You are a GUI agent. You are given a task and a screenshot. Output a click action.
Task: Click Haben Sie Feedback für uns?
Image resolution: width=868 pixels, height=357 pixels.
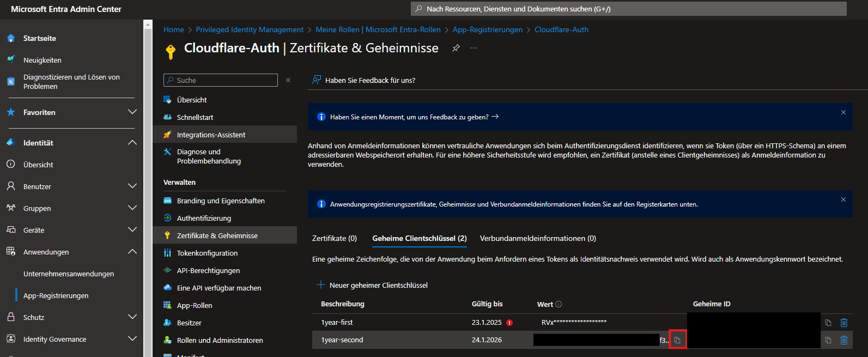(x=363, y=80)
